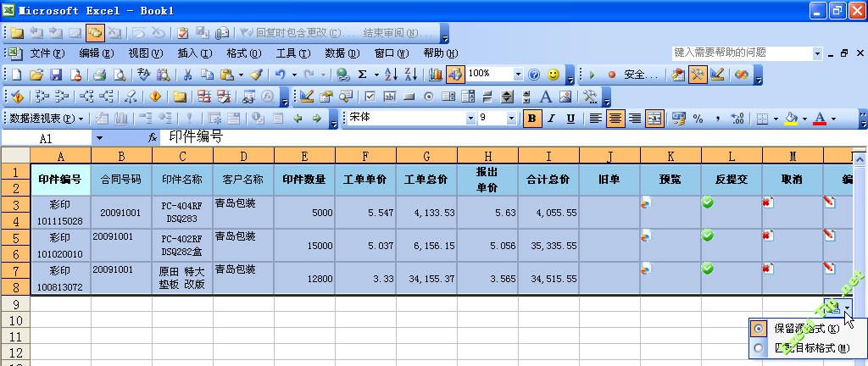Select the 匹配目标格式 radio option
The width and height of the screenshot is (868, 366).
point(758,347)
